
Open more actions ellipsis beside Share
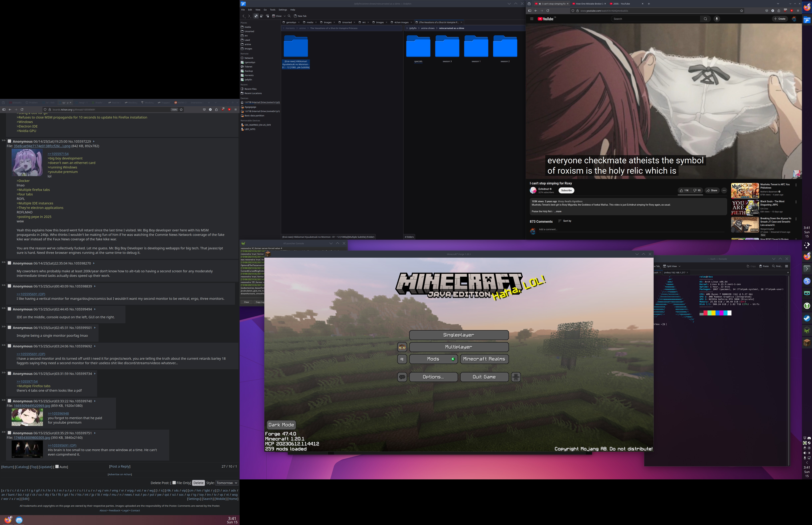click(724, 191)
